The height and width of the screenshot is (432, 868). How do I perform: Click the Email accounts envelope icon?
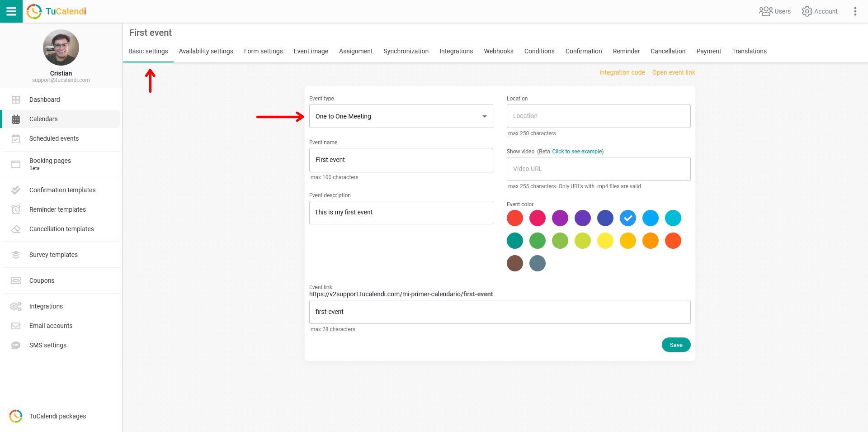pyautogui.click(x=16, y=326)
